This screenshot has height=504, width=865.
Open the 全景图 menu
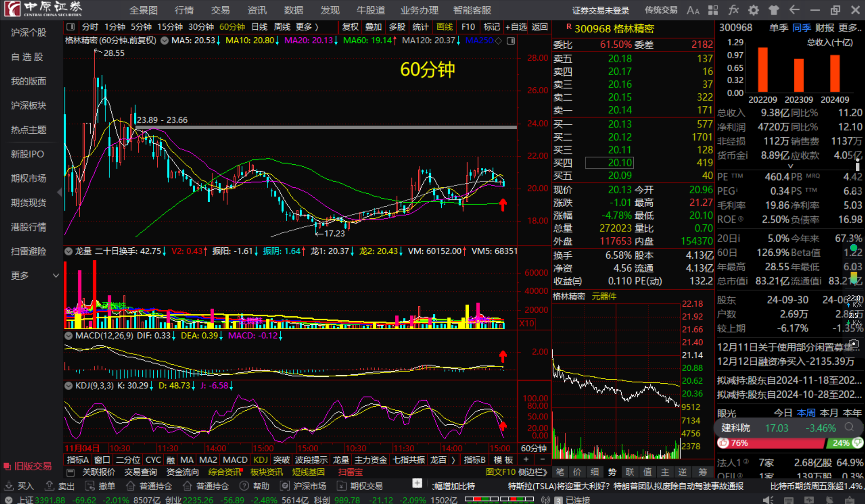pyautogui.click(x=143, y=10)
